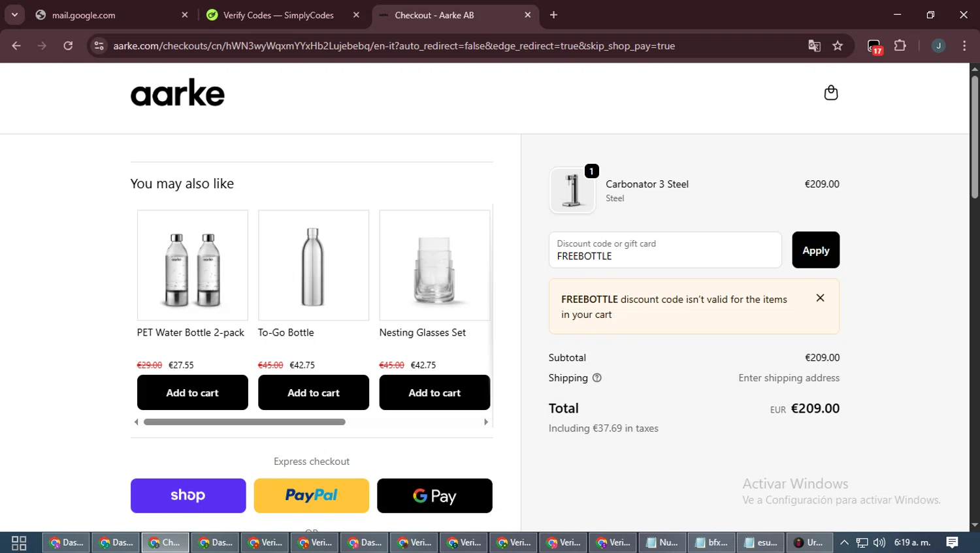Pay with Google Pay express checkout
Viewport: 980px width, 553px height.
click(x=434, y=496)
